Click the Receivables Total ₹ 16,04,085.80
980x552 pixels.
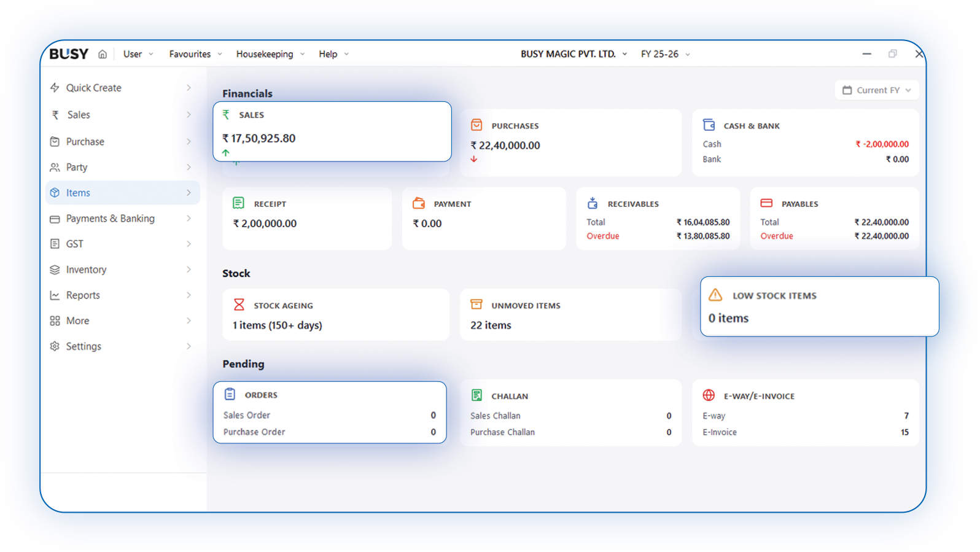(x=703, y=222)
